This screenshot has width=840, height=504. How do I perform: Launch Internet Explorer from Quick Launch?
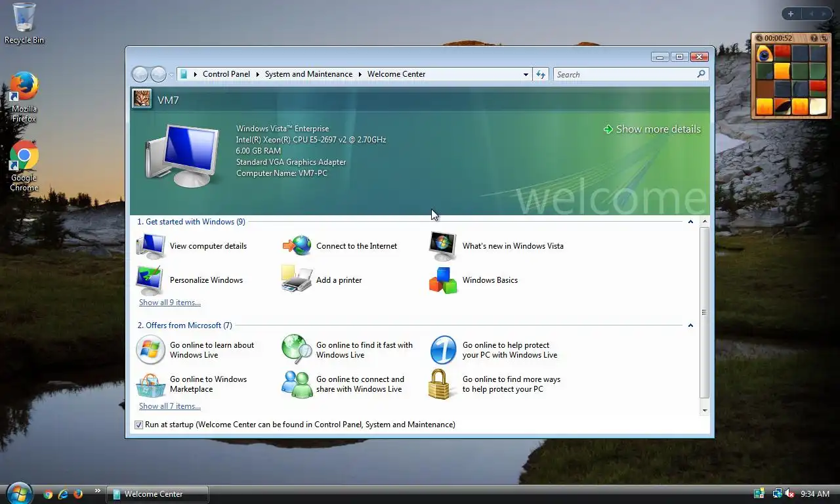(x=63, y=494)
